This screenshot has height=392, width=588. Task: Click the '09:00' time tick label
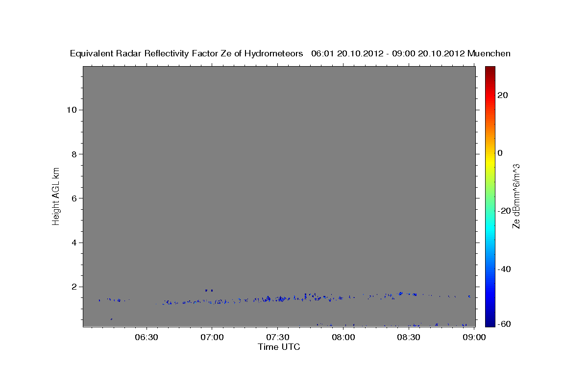[x=475, y=338]
